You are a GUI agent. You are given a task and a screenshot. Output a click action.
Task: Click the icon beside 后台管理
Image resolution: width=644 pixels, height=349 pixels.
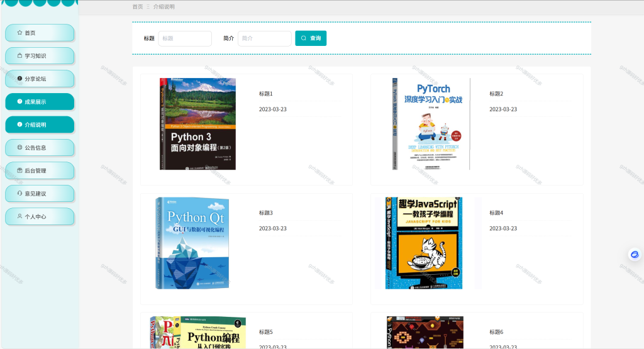tap(19, 170)
